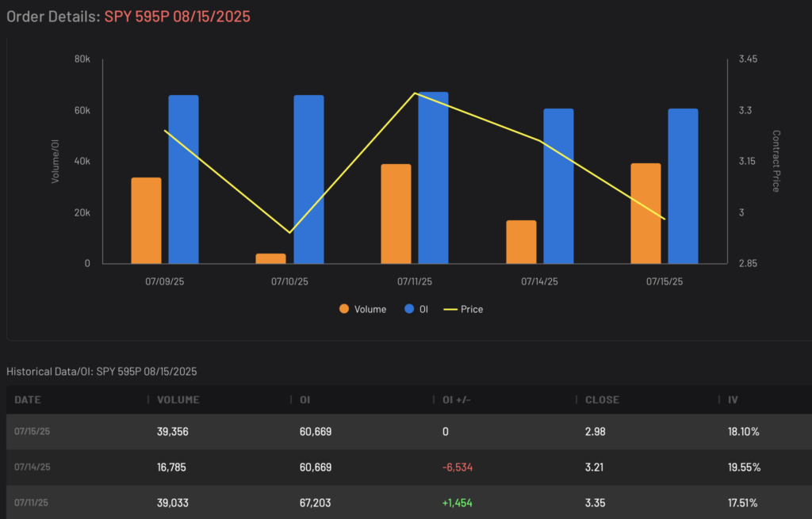Click the 07/15/25 date cell in the table

tap(32, 432)
